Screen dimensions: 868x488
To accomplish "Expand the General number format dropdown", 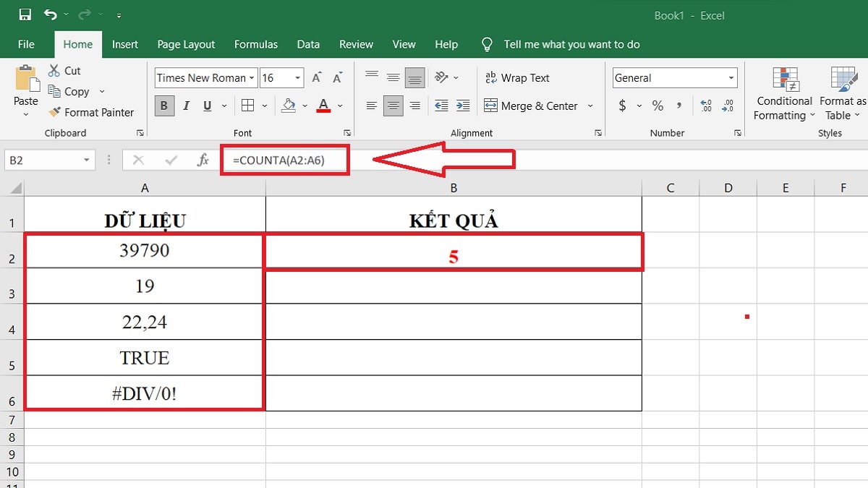I will click(731, 78).
